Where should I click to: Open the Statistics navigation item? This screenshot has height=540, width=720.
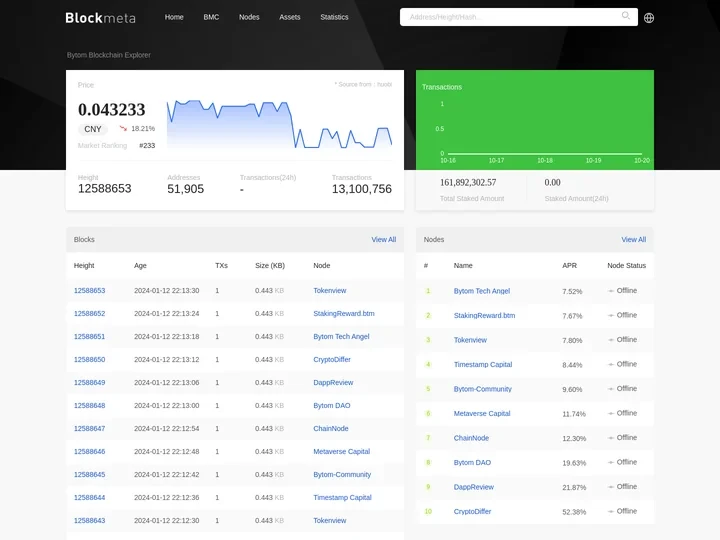[x=334, y=17]
